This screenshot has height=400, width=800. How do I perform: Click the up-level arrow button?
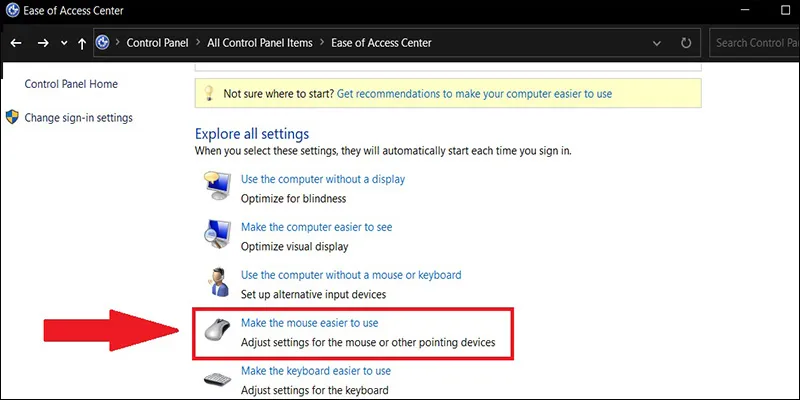click(81, 43)
